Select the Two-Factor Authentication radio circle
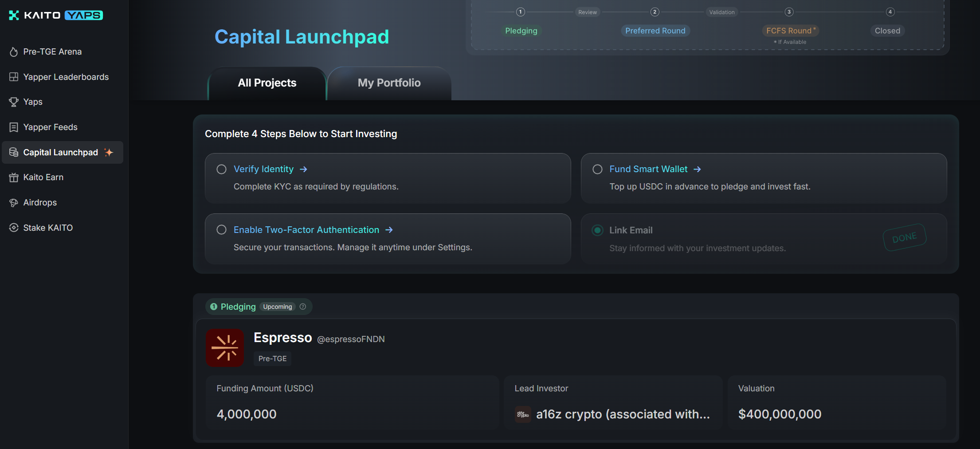Viewport: 980px width, 449px height. pyautogui.click(x=221, y=230)
